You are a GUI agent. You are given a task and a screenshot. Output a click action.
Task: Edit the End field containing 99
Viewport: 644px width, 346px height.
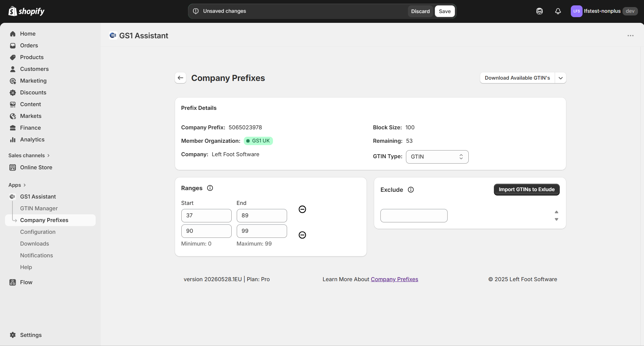[262, 231]
